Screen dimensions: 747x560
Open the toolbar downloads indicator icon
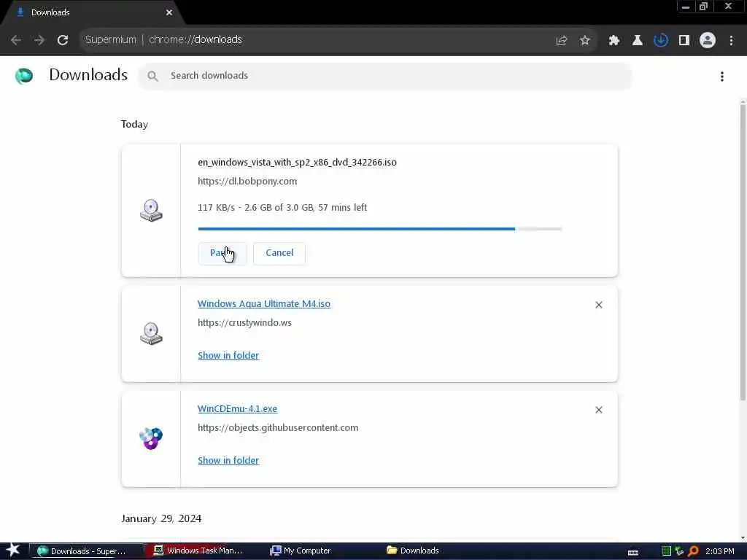[661, 41]
